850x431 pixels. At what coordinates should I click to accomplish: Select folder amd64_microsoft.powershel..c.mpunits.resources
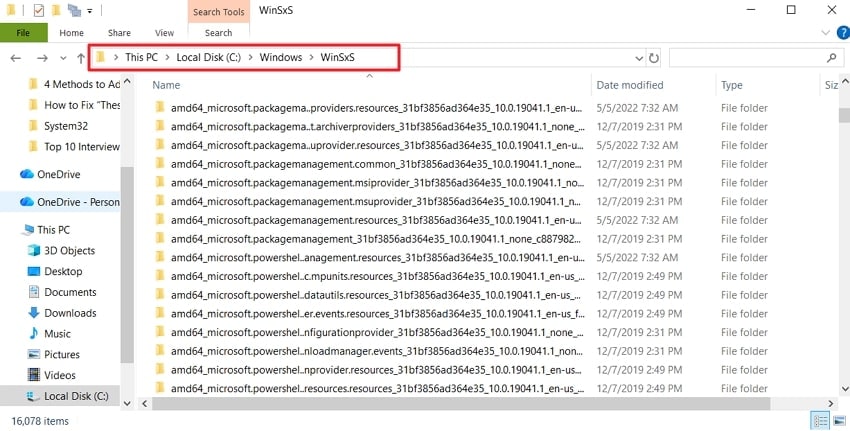point(369,276)
